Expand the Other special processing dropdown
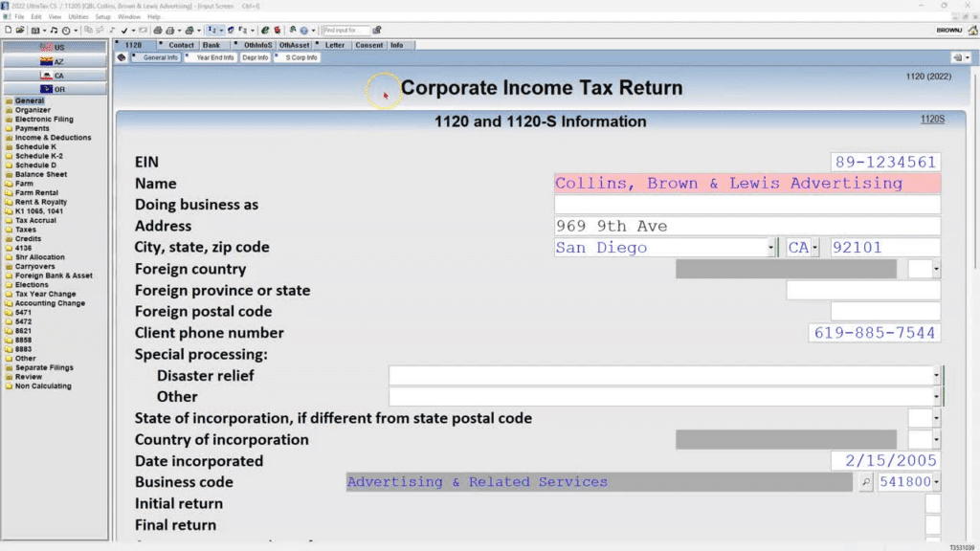 936,397
